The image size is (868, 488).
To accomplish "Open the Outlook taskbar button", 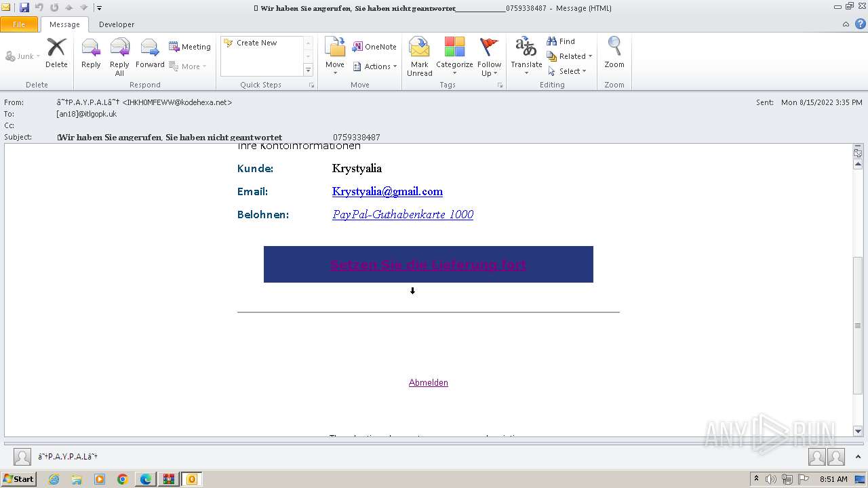I will [192, 479].
